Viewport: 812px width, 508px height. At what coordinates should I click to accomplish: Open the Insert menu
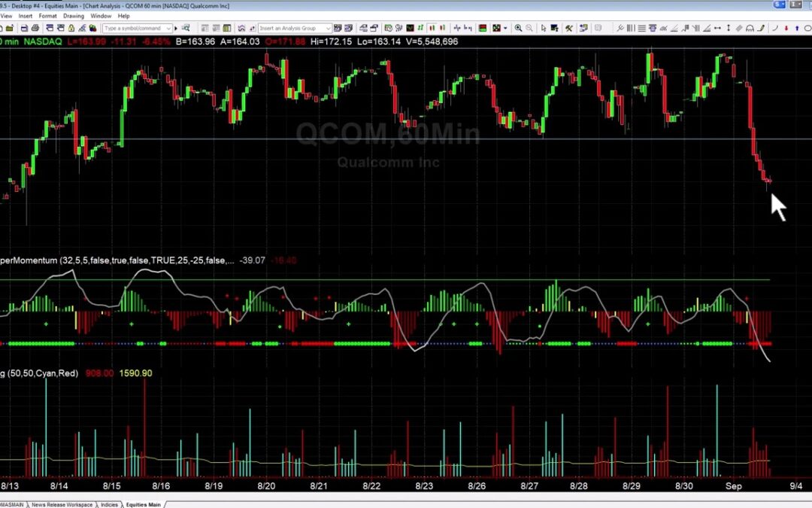26,16
